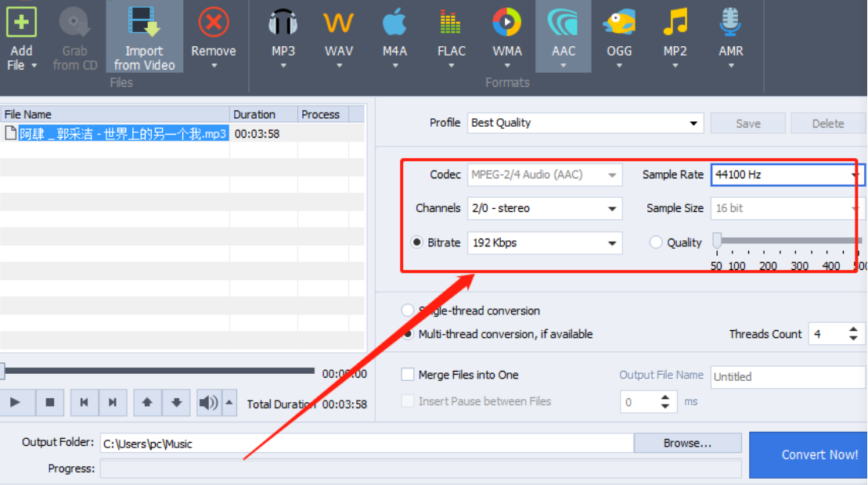This screenshot has width=868, height=485.
Task: Click the Next track button
Action: pos(113,403)
